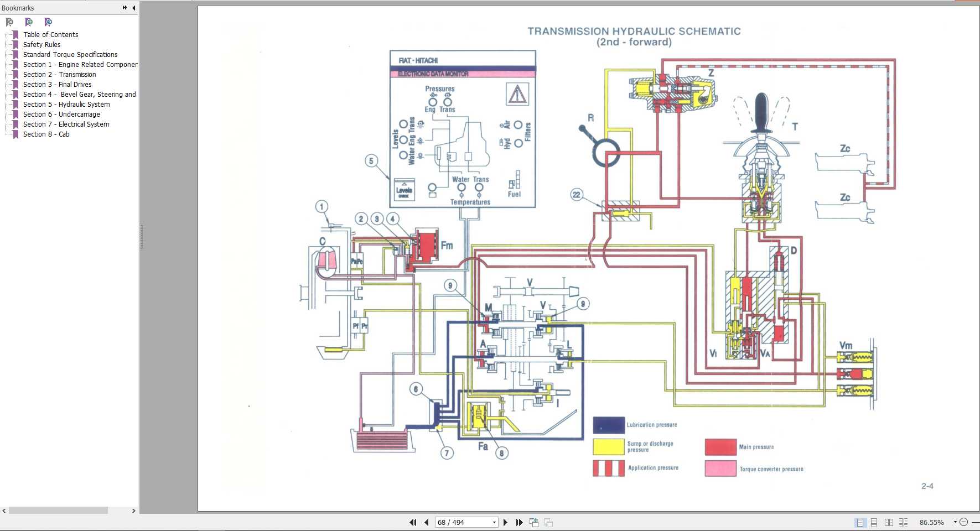Open the page number dropdown arrow
Screen dimensions: 980x531
(x=494, y=522)
